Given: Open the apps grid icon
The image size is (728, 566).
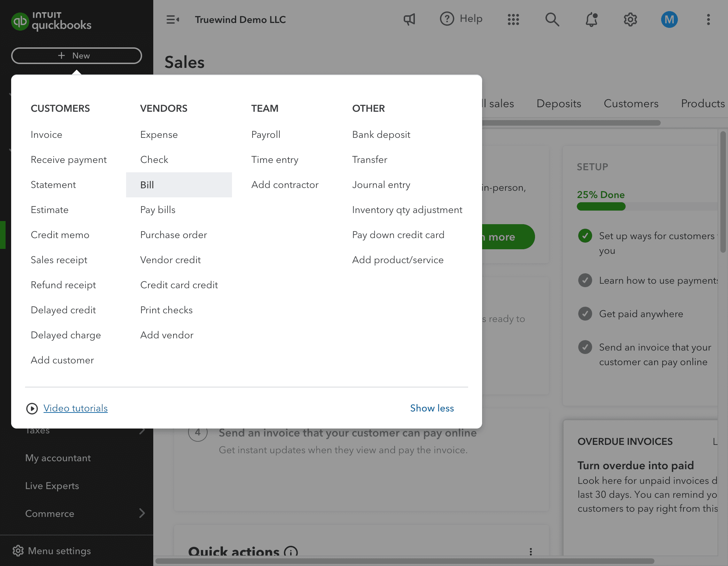Looking at the screenshot, I should point(513,19).
